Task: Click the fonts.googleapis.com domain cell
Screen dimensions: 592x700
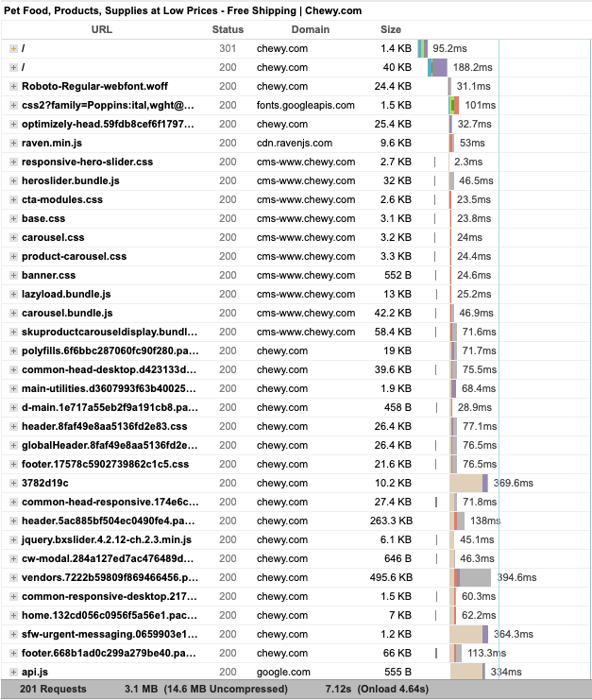Action: (306, 106)
